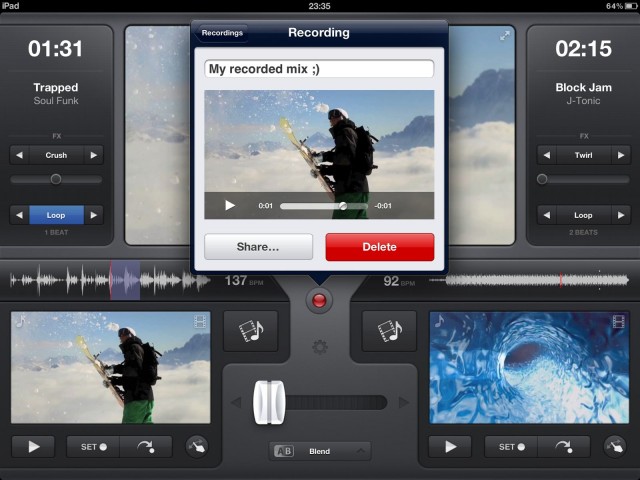Click the Share... button
The width and height of the screenshot is (640, 480).
[x=258, y=247]
